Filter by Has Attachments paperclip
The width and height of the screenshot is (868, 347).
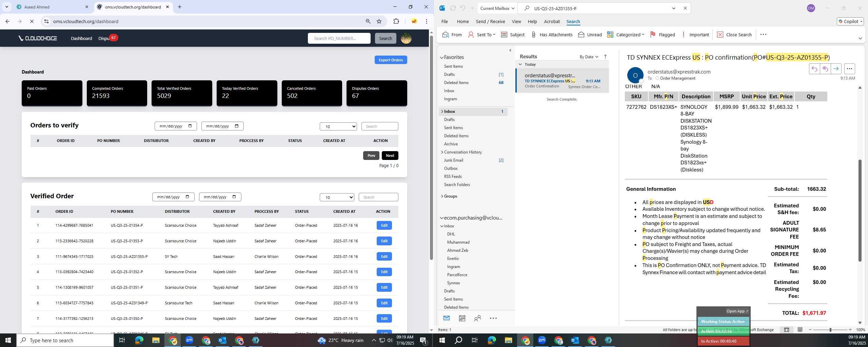(x=552, y=35)
